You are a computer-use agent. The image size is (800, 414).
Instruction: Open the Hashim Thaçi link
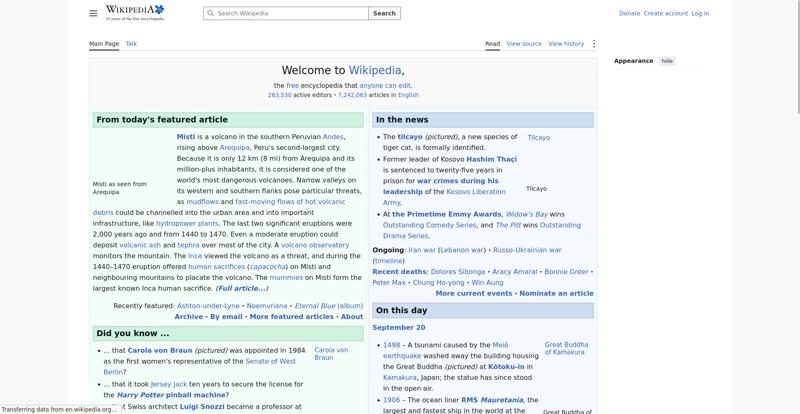pos(491,159)
